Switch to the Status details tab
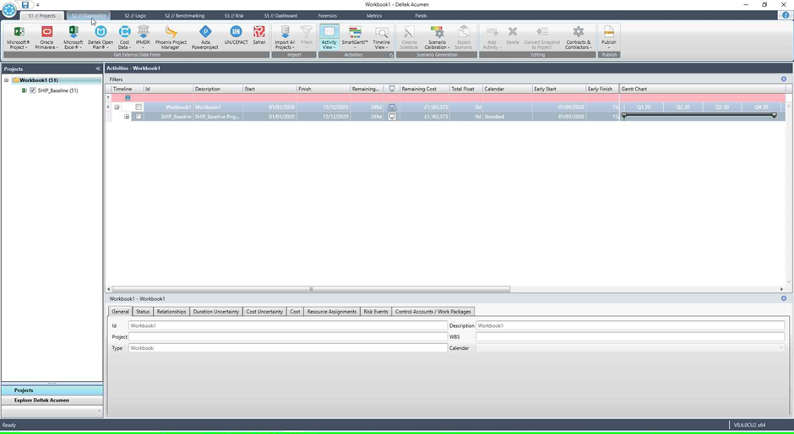794x434 pixels. (x=143, y=311)
